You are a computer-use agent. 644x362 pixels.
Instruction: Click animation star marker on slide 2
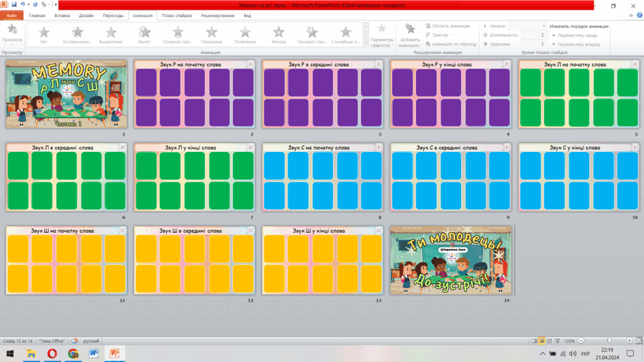(251, 64)
